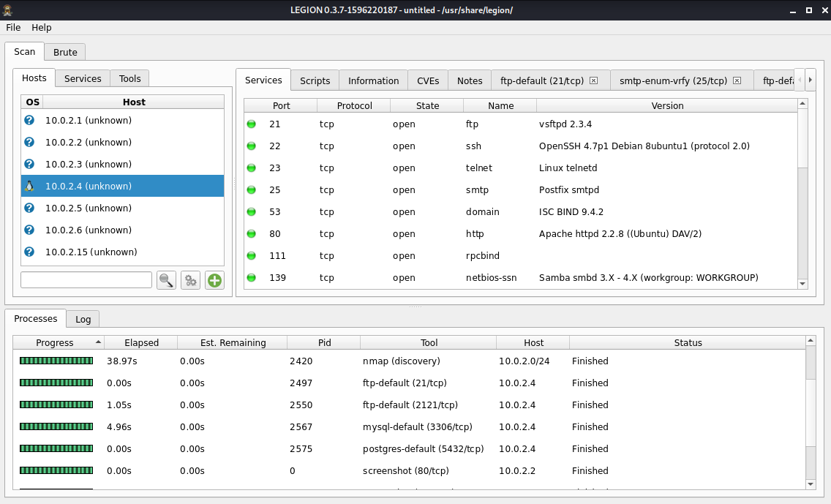Switch to the Brute tab

pos(65,52)
